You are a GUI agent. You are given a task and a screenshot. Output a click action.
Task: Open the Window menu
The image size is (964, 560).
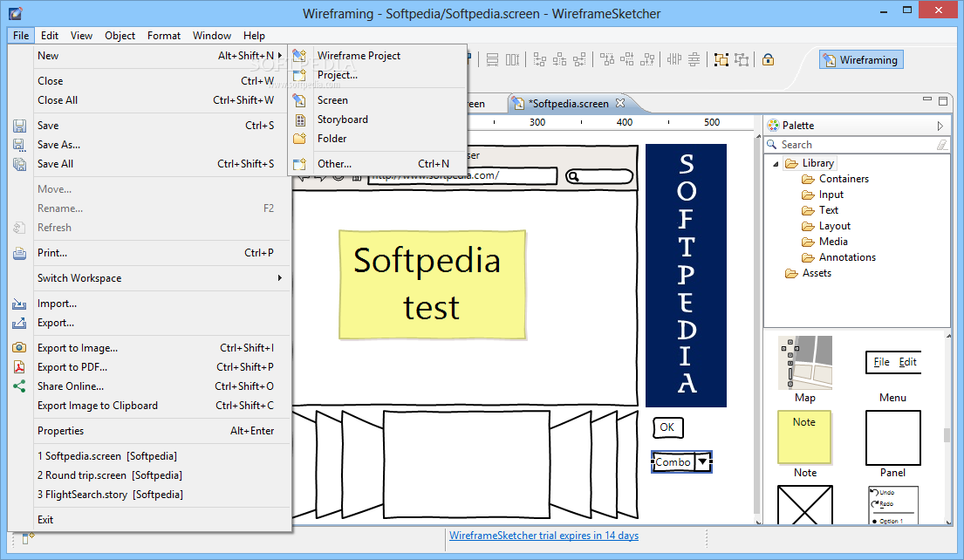tap(211, 36)
